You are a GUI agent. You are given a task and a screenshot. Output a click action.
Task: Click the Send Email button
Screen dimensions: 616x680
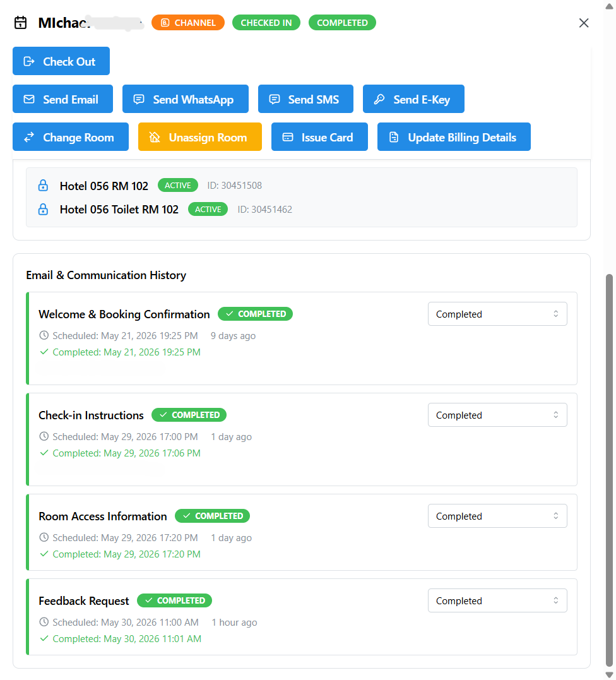[63, 99]
